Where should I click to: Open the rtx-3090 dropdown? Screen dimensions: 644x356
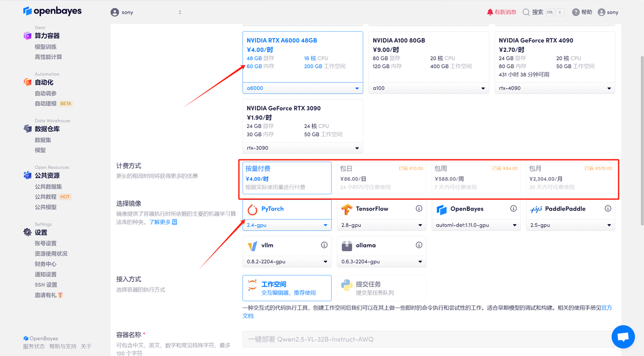click(302, 148)
